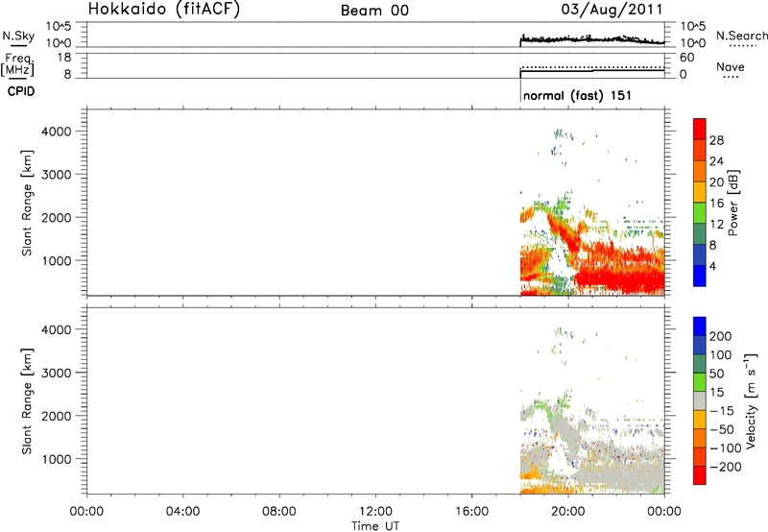Screen dimensions: 768x532
Task: Click the Power [dB] colorbar label
Action: pyautogui.click(x=732, y=203)
